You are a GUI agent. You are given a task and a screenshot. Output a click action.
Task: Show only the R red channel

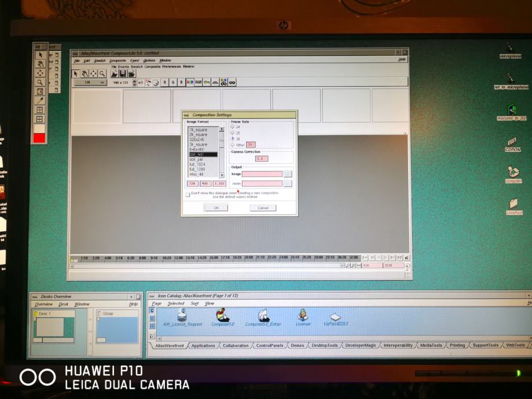point(165,82)
